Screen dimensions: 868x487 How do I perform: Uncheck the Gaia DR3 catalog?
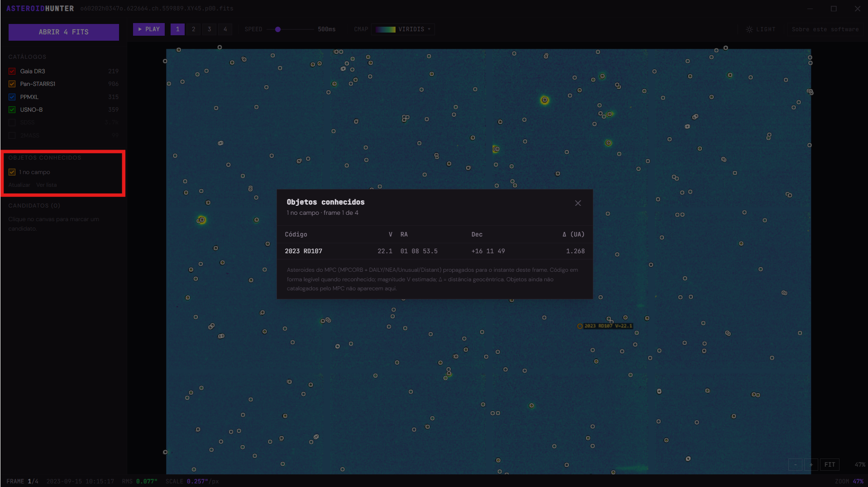point(12,71)
